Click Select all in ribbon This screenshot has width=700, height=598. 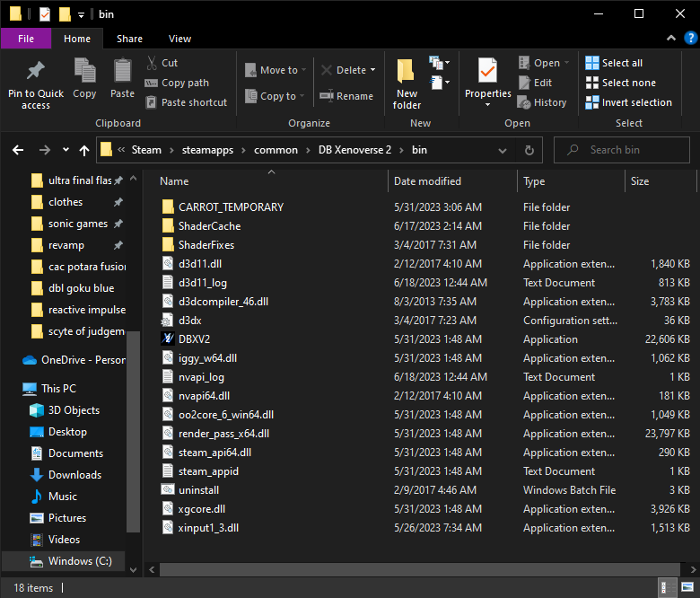(x=614, y=63)
